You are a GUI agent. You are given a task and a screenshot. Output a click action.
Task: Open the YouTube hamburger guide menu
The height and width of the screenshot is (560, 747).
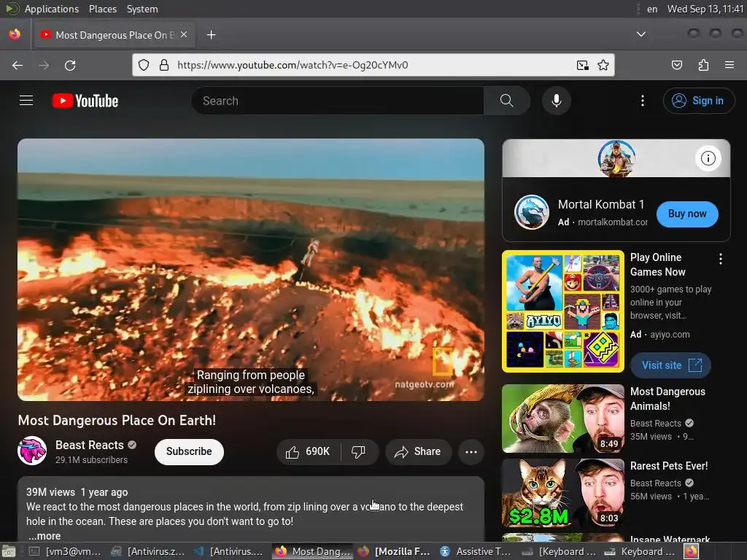tap(26, 101)
